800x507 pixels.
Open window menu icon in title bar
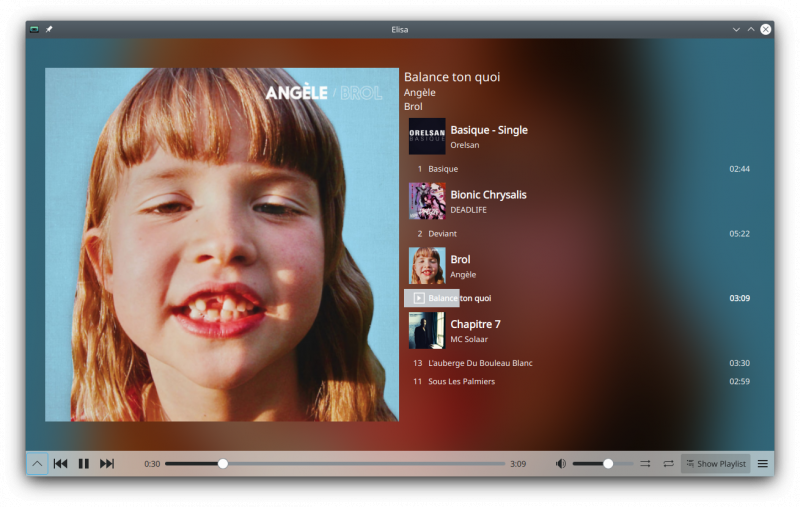[x=34, y=30]
